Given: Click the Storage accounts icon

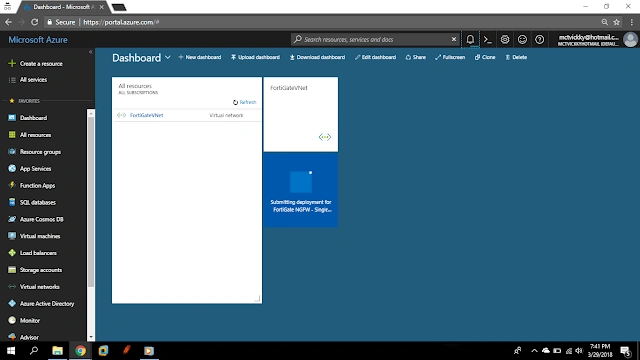Looking at the screenshot, I should [12, 270].
